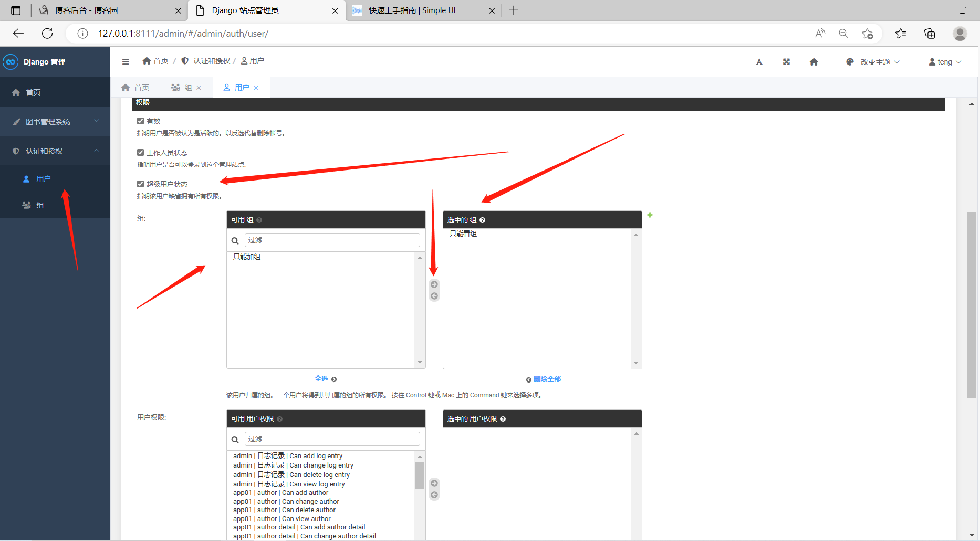Select 只能加组 in available groups
The height and width of the screenshot is (541, 980).
pos(247,257)
